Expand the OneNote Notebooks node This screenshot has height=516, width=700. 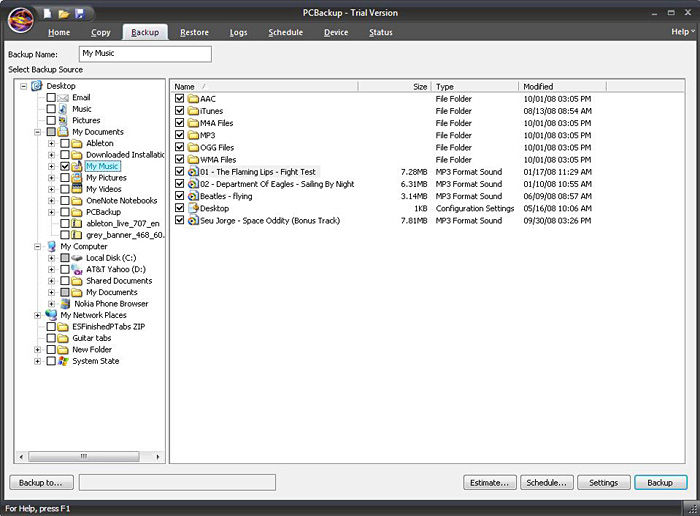pyautogui.click(x=51, y=200)
